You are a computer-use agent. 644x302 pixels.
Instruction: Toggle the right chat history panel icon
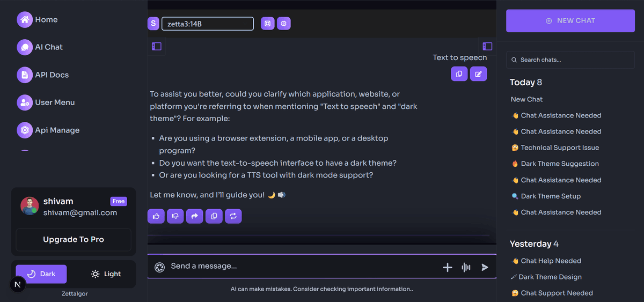click(x=487, y=47)
